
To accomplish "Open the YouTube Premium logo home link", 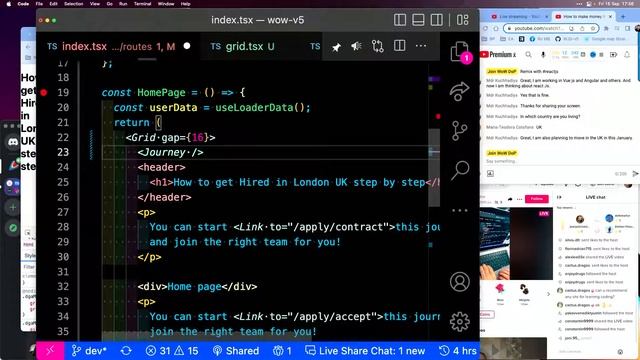I will click(x=498, y=54).
